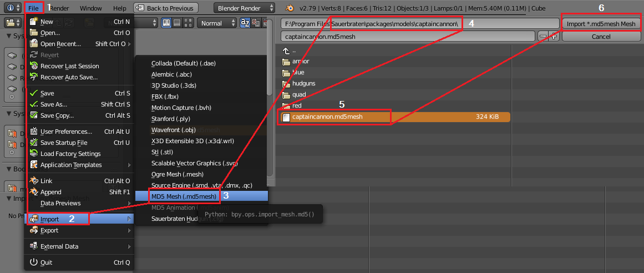The height and width of the screenshot is (273, 644).
Task: Switch to the thumbnail display mode
Action: pos(188,23)
